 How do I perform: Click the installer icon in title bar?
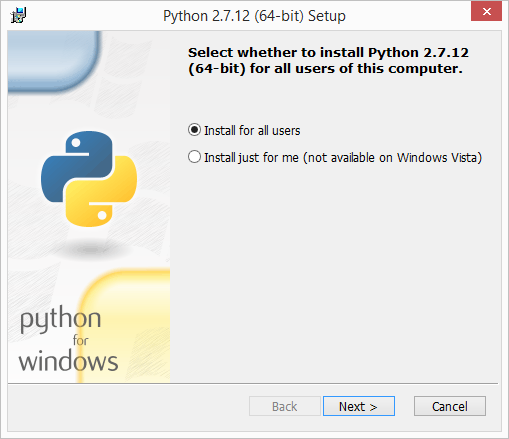pos(18,15)
